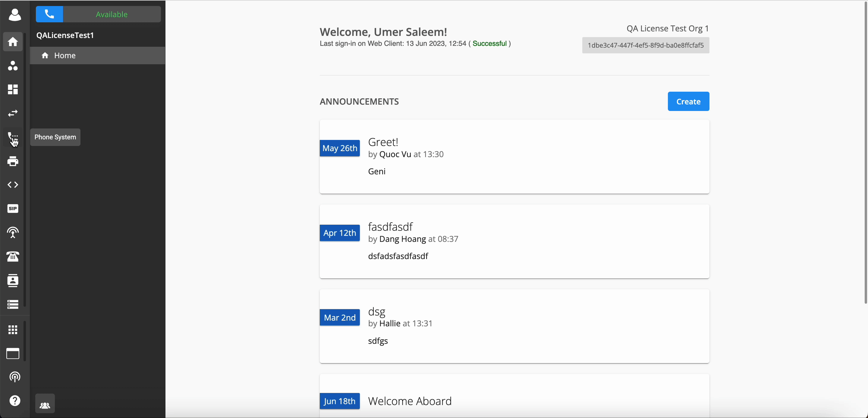
Task: Click the Phone System tooltip label
Action: pos(55,137)
